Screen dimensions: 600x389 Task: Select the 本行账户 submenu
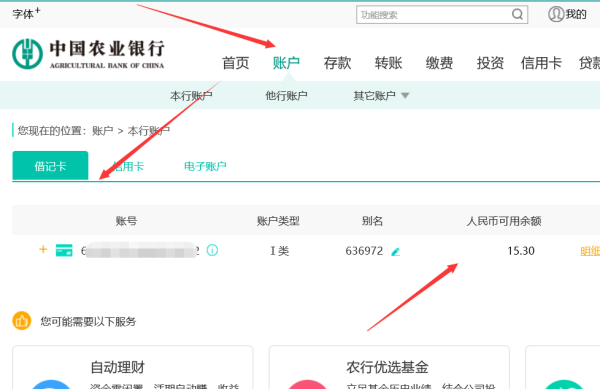pos(191,96)
